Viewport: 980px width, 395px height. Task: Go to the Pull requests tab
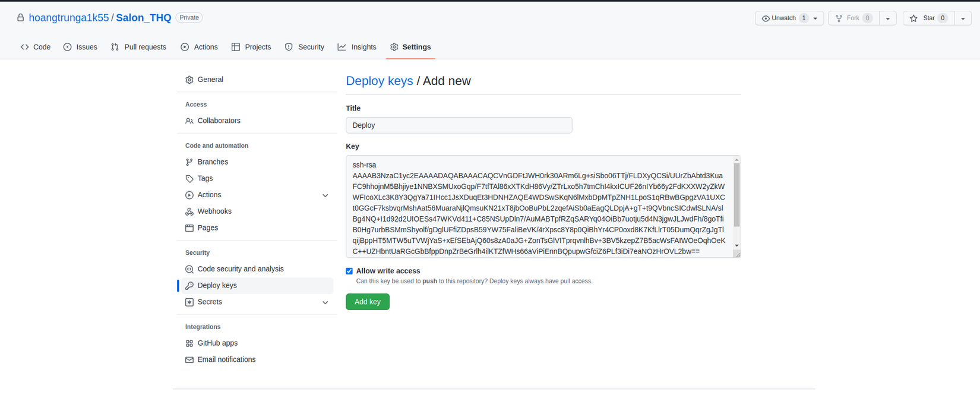click(138, 47)
